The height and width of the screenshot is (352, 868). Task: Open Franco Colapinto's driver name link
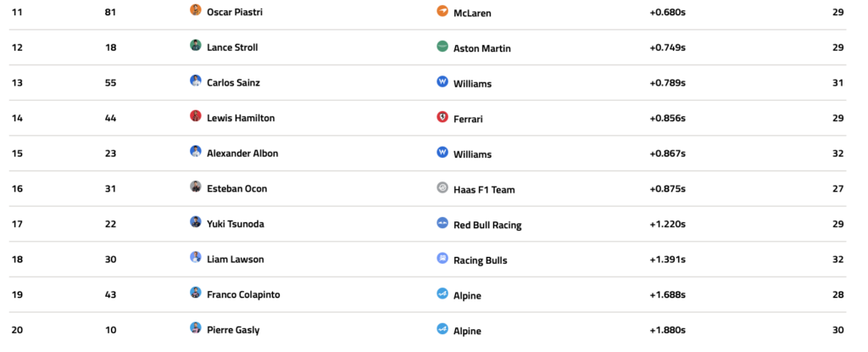tap(243, 294)
